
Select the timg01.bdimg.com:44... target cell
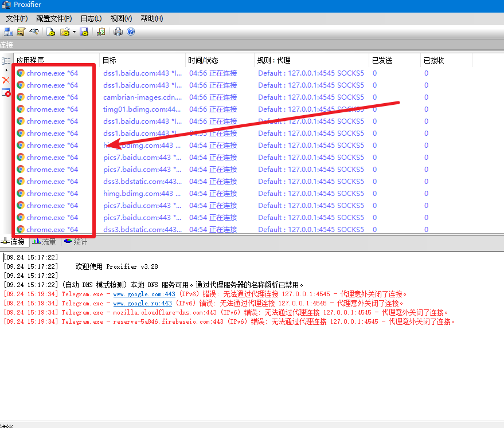[x=142, y=109]
